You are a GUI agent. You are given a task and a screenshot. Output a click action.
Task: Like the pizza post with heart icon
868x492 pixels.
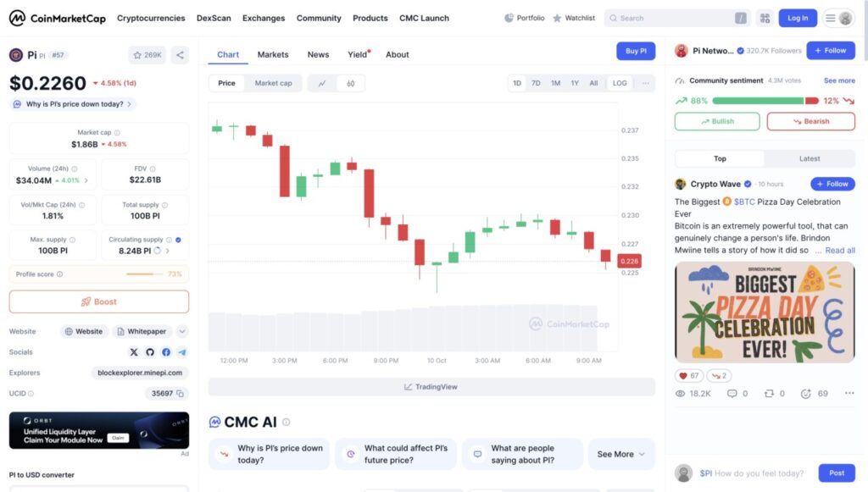[682, 375]
